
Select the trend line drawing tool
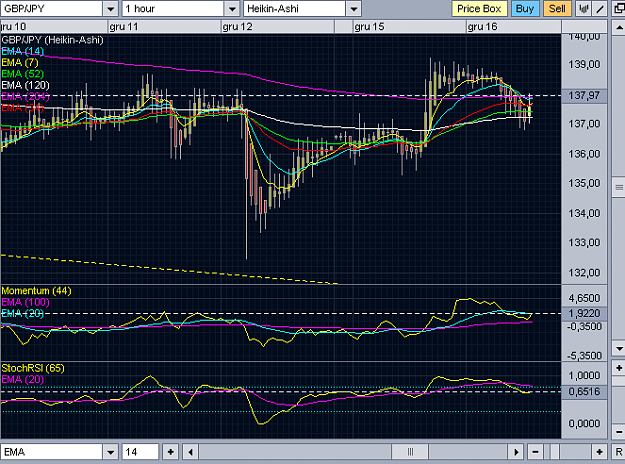[x=600, y=8]
